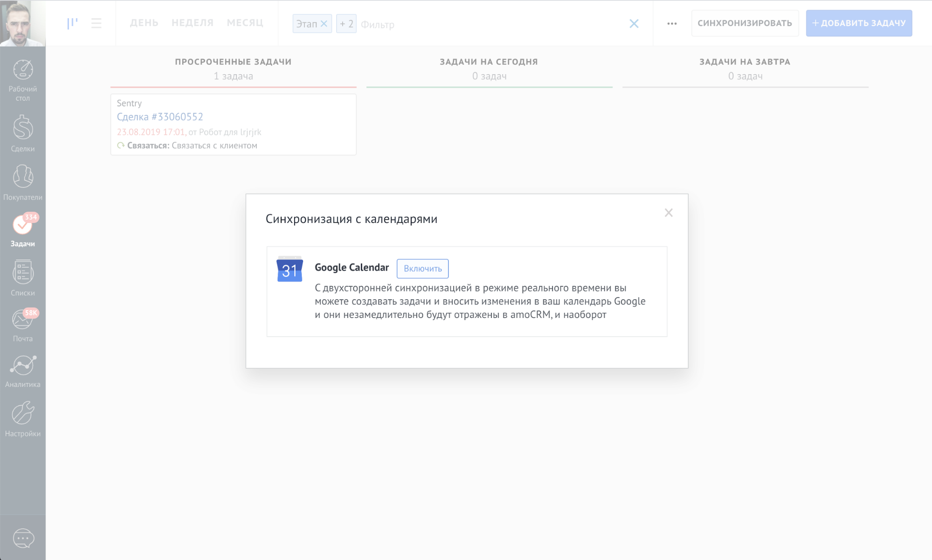The image size is (932, 560).
Task: Switch to the ДЕНЬ view
Action: click(144, 23)
